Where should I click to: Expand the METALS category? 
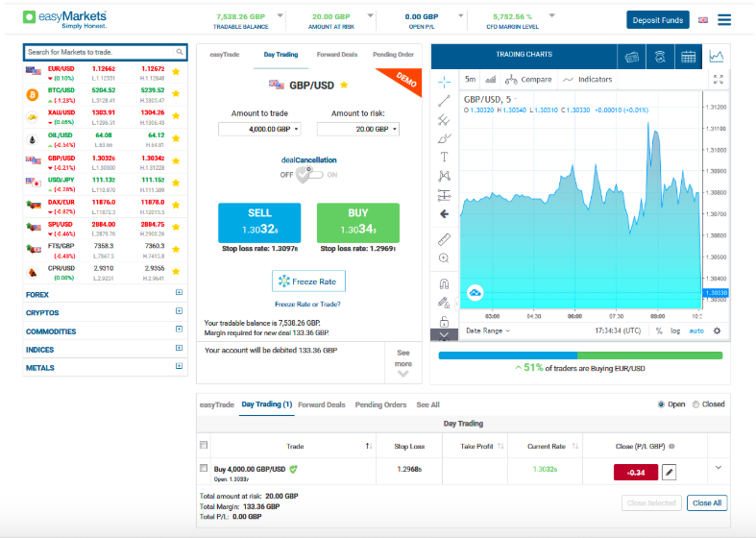pos(179,366)
